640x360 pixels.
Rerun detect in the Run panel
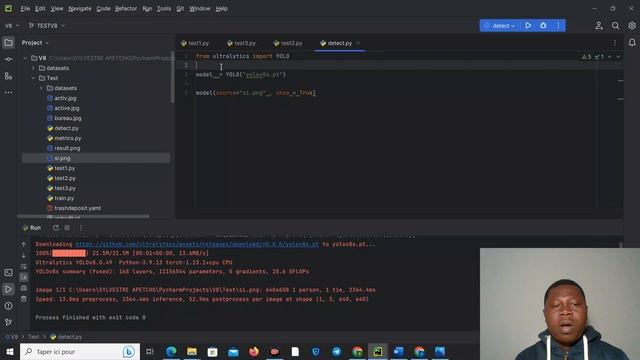56,228
